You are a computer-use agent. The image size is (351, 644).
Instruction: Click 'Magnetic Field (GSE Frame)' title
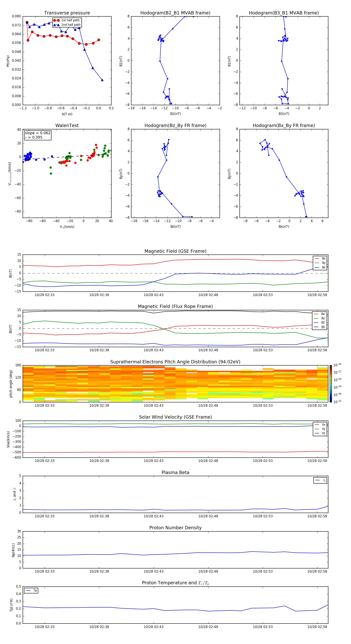pyautogui.click(x=175, y=251)
